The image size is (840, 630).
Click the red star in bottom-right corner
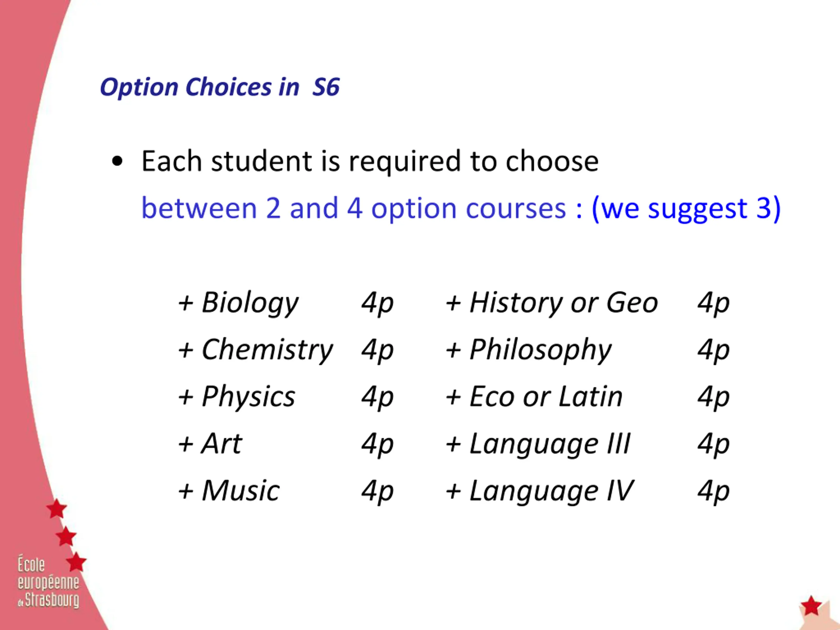tap(811, 606)
